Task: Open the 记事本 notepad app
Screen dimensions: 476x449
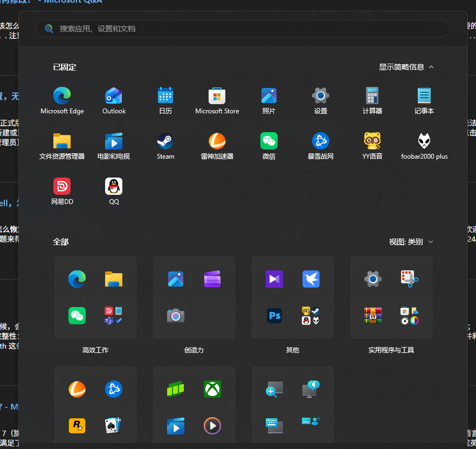Action: click(424, 101)
